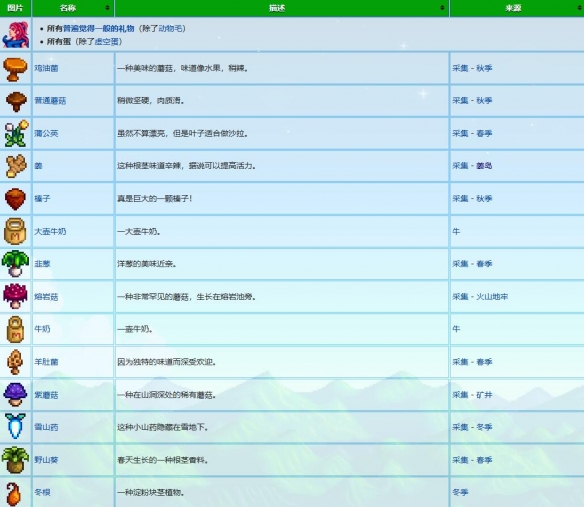Open 秋季 source link in 榛子 row

click(484, 199)
